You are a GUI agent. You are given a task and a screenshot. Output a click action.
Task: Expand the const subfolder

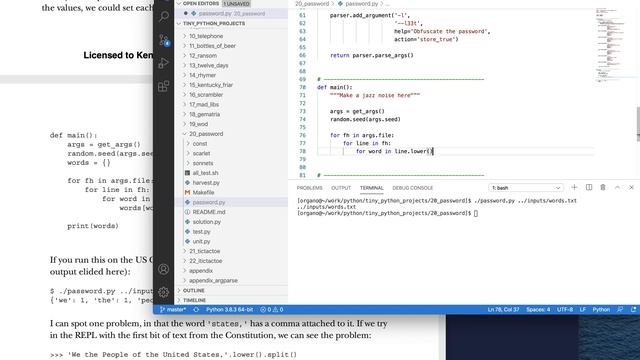(200, 144)
